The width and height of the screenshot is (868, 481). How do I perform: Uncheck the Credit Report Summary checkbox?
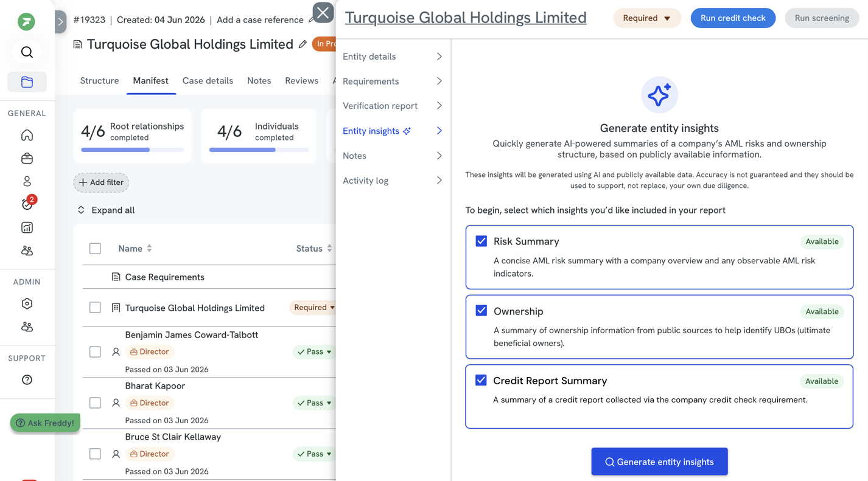(481, 379)
